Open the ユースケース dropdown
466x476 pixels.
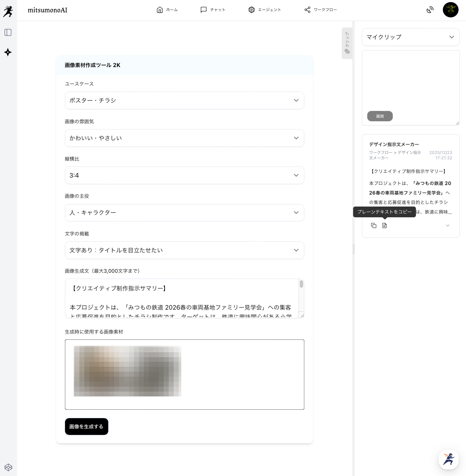184,101
